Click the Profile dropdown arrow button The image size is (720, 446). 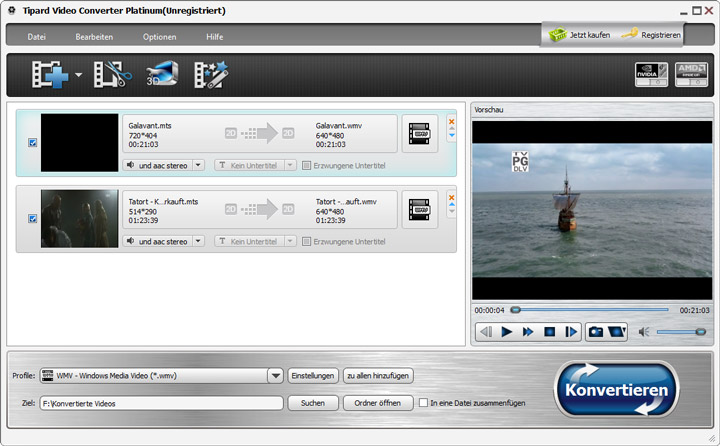[x=276, y=376]
